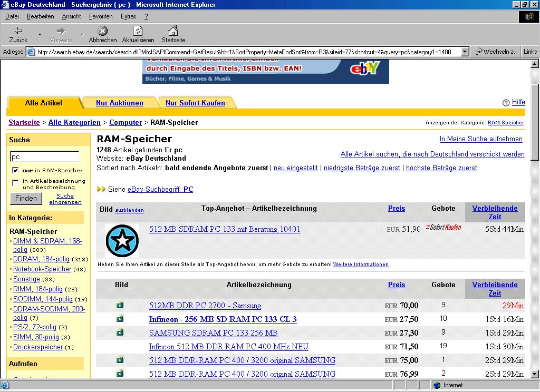
Task: Click the vertical scrollbar down arrow
Action: (535, 374)
